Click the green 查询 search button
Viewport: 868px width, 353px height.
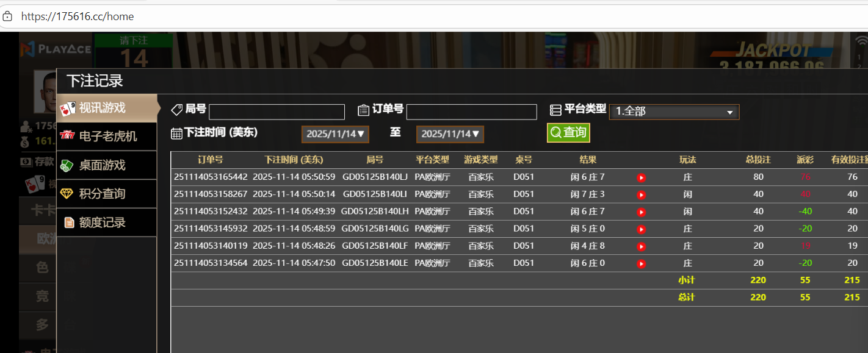point(568,132)
